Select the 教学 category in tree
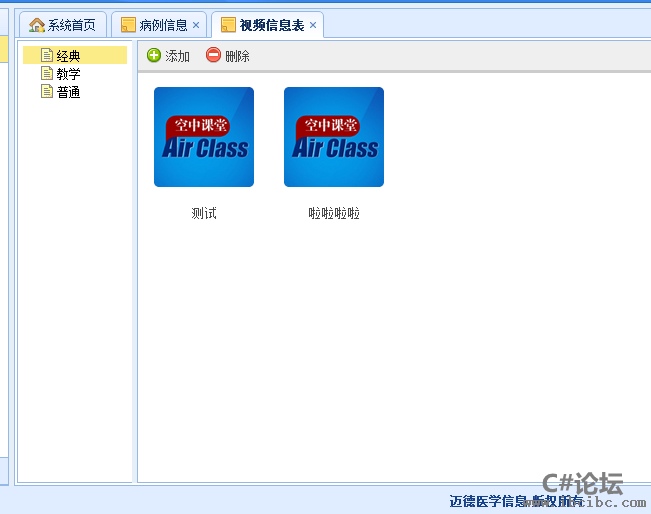Screen dimensions: 651x514 [68, 74]
